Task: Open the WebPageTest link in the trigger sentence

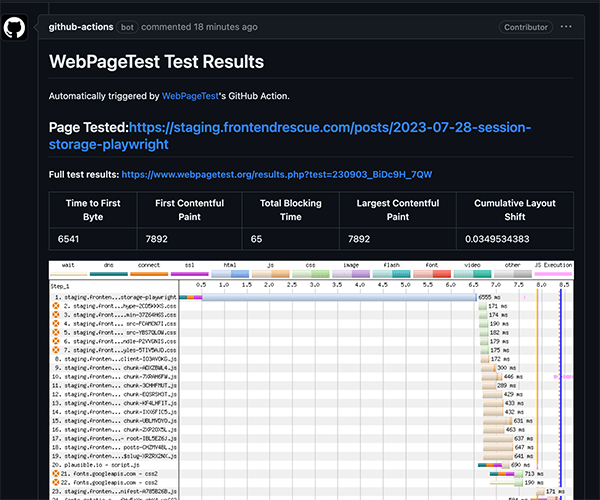Action: coord(190,96)
